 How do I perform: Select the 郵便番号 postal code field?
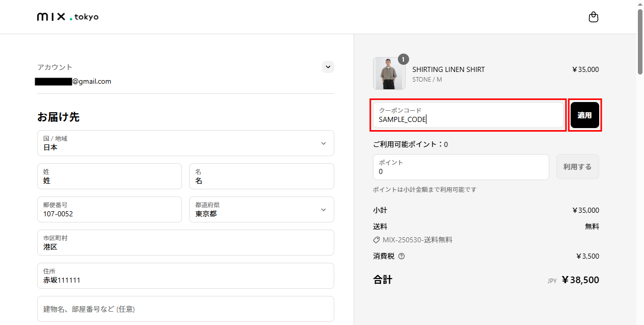click(110, 210)
